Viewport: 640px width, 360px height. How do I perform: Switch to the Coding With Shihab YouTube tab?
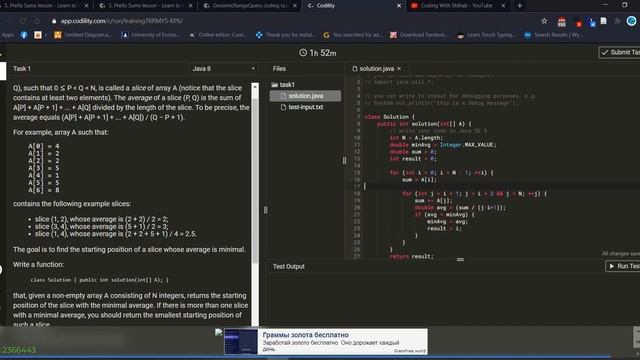coord(456,6)
